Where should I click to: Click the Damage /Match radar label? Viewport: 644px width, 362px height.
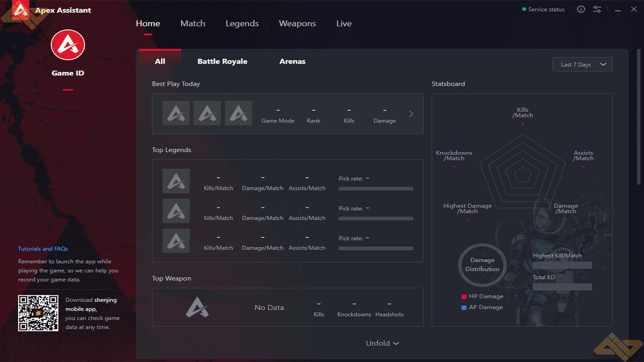pyautogui.click(x=566, y=209)
